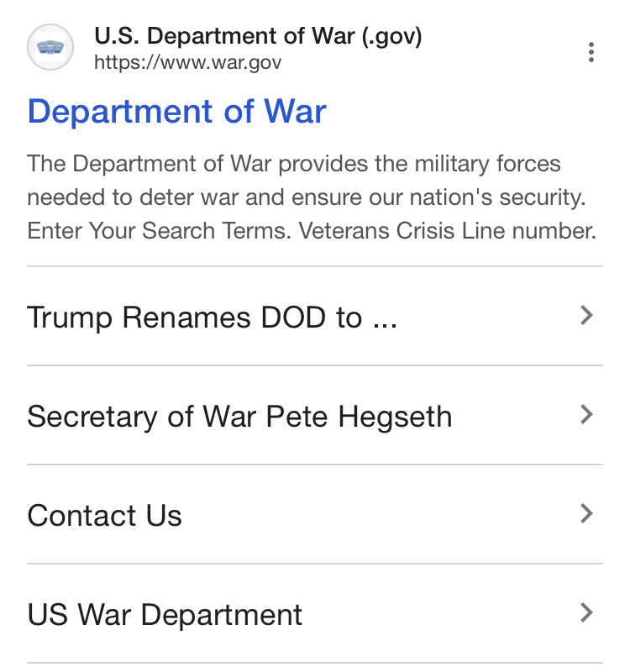Go to the Contact Us sitelink
630x672 pixels.
(104, 516)
